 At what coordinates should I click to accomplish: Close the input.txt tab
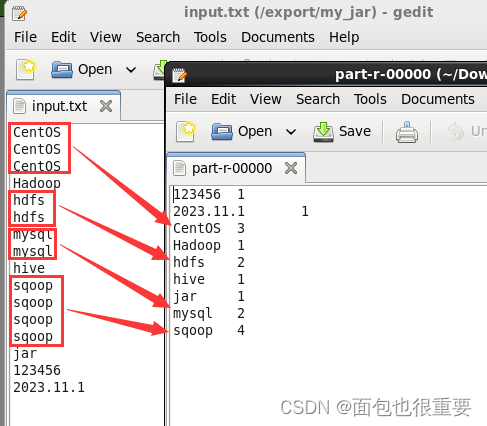coord(106,106)
